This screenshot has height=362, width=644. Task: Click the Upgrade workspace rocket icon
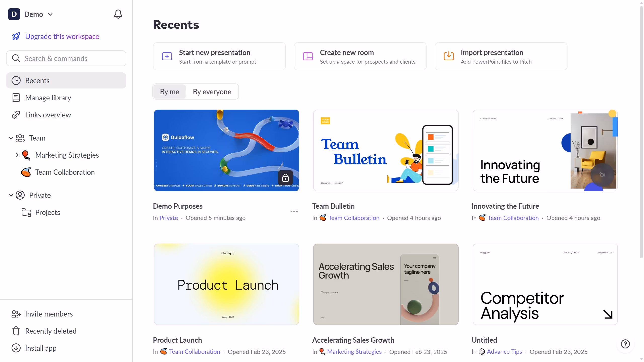click(16, 36)
